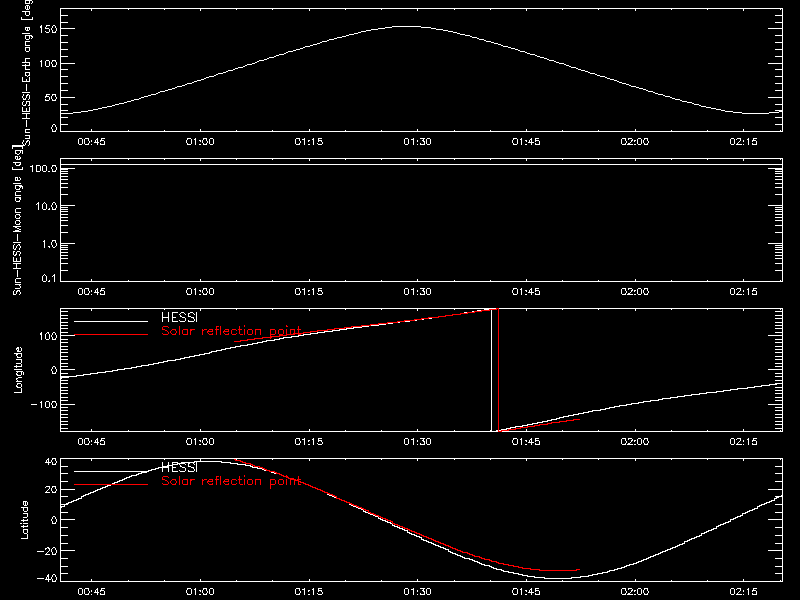Click the -100 tick label on Longitude plot
The height and width of the screenshot is (600, 800).
tap(44, 404)
